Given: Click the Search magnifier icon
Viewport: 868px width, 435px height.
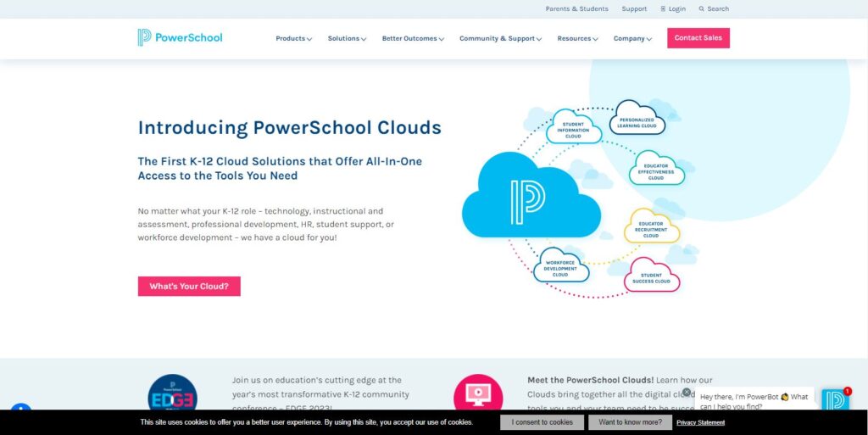Looking at the screenshot, I should coord(701,8).
